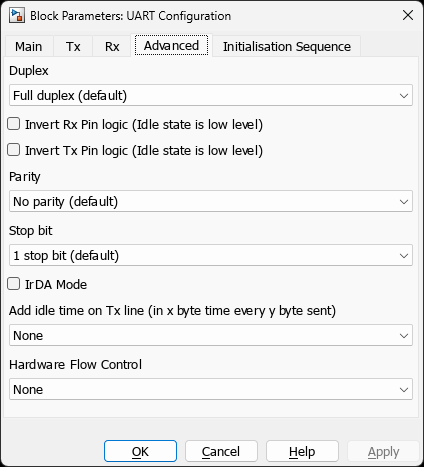
Task: Click the Simulink block icon in title bar
Action: pyautogui.click(x=17, y=16)
